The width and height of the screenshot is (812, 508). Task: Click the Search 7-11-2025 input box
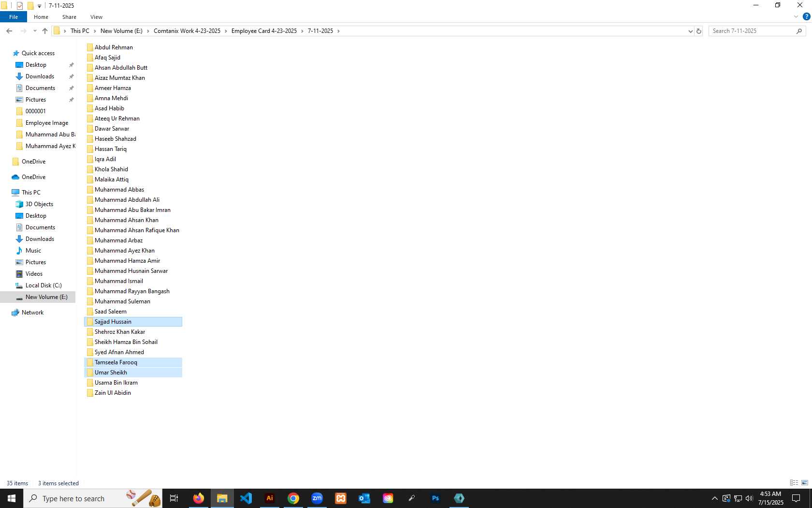click(753, 31)
